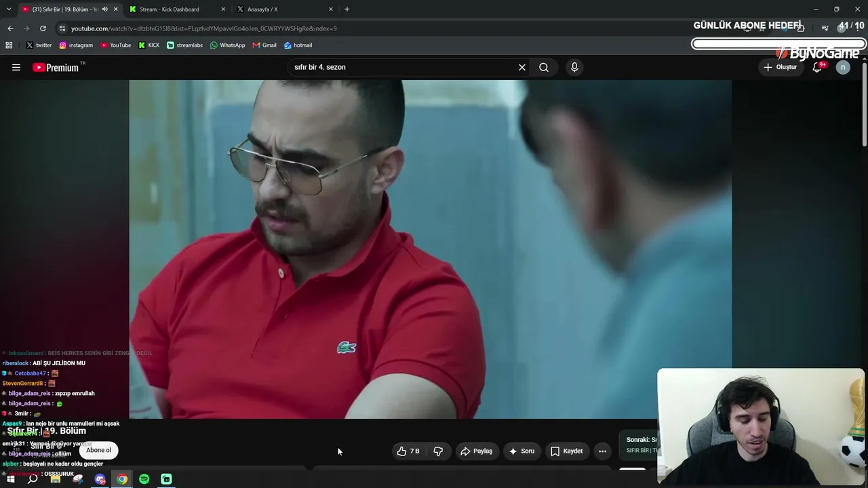The height and width of the screenshot is (488, 868).
Task: Go to YouTube Premium home logo
Action: [56, 67]
